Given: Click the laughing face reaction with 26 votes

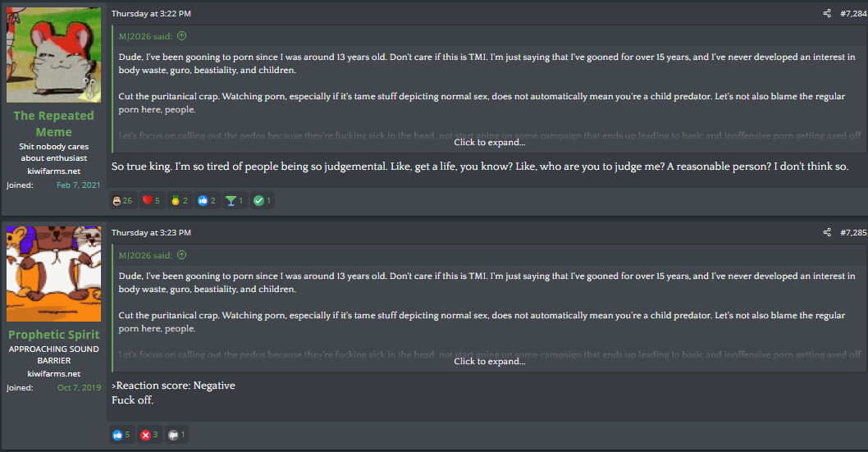Looking at the screenshot, I should click(x=116, y=200).
